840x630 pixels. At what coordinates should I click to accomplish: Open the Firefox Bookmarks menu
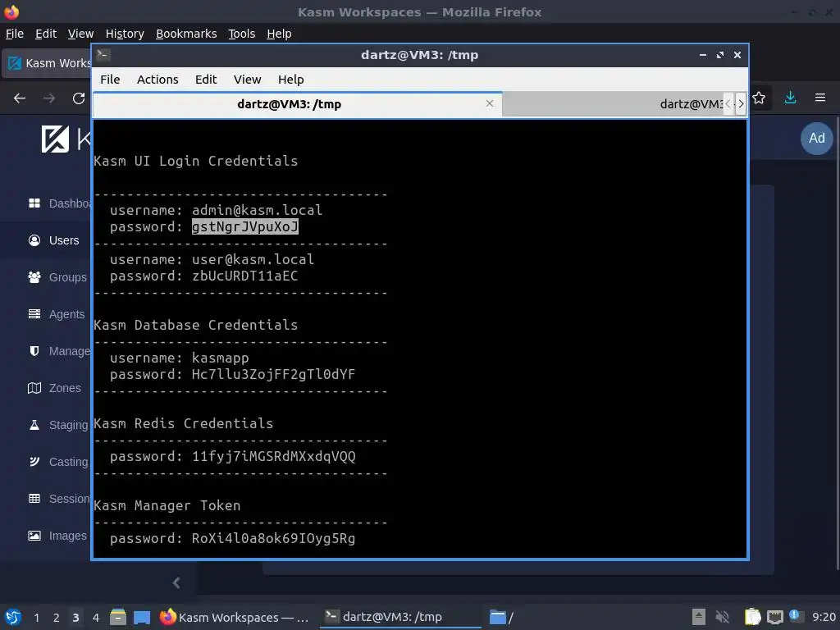186,34
